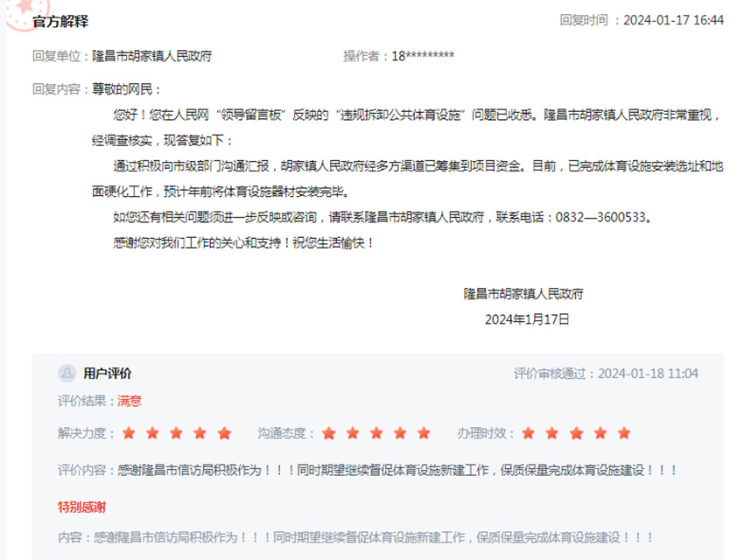Click the last star under 办理时效
This screenshot has width=744, height=560.
(623, 432)
